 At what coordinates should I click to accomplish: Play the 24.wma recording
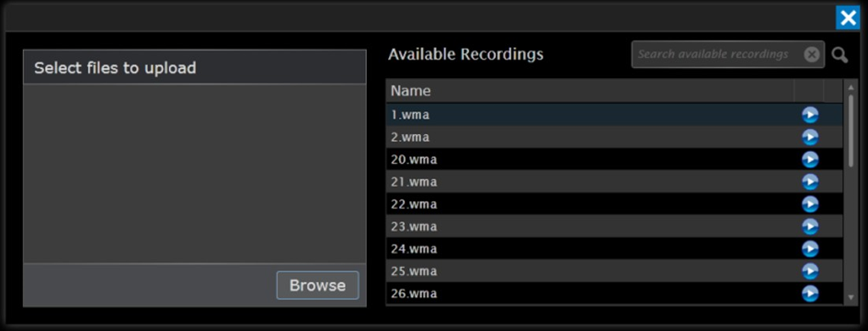click(810, 249)
